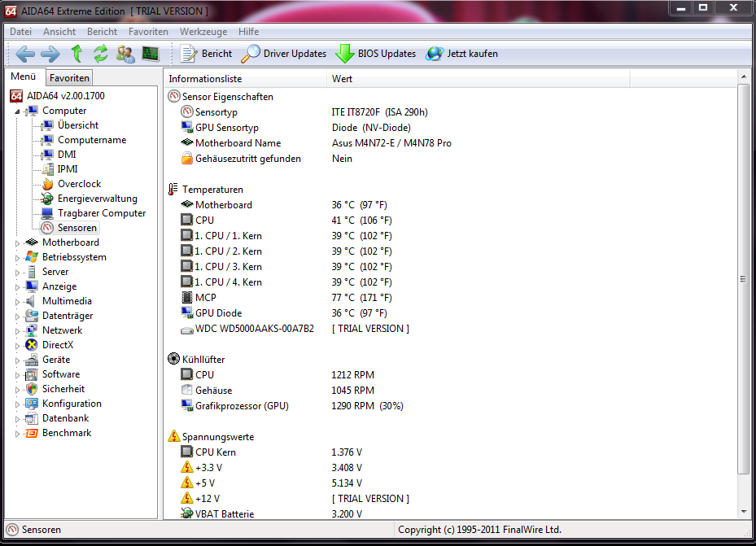
Task: Click the Datenbank icon in tree
Action: tap(32, 418)
